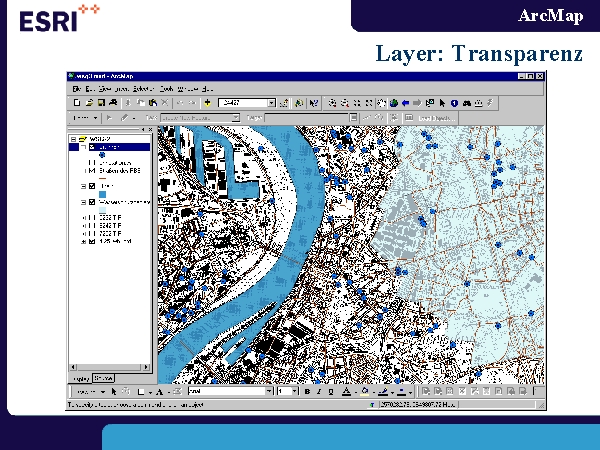
Task: Click the blue polygon layer symbol swatch
Action: 104,194
